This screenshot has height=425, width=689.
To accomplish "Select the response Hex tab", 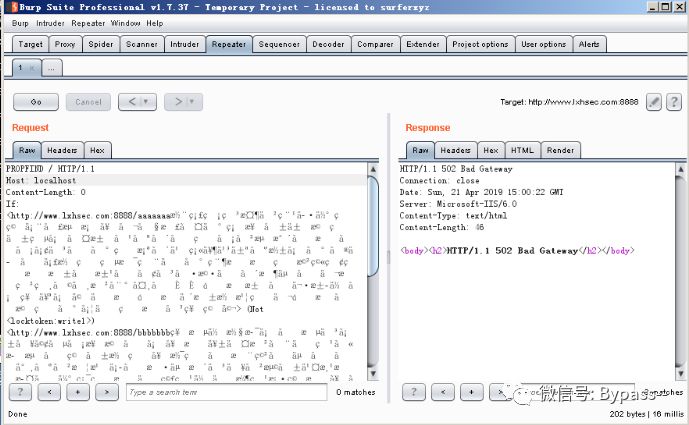I will pos(490,150).
